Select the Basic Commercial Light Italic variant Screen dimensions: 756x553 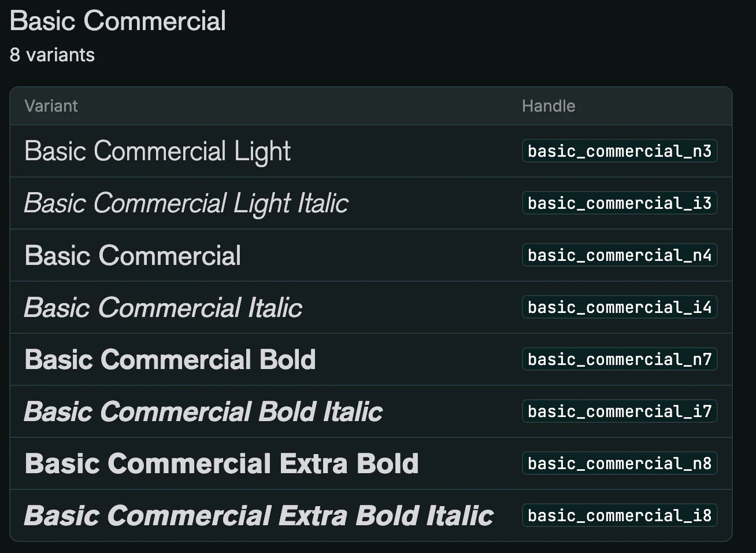pos(186,203)
